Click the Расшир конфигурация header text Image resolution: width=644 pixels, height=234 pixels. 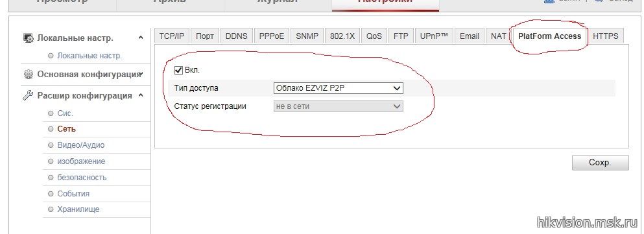[84, 96]
